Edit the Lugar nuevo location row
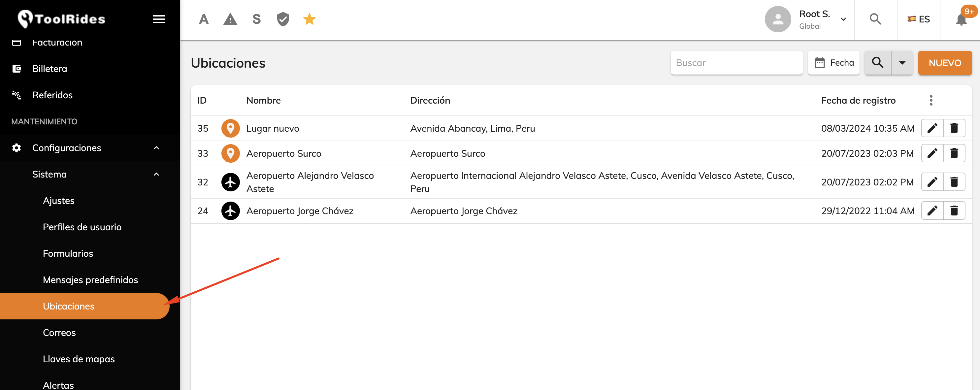The width and height of the screenshot is (980, 390). tap(932, 128)
